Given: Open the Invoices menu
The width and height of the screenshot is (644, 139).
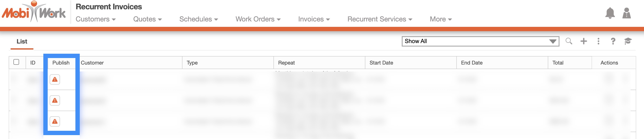Looking at the screenshot, I should [314, 19].
